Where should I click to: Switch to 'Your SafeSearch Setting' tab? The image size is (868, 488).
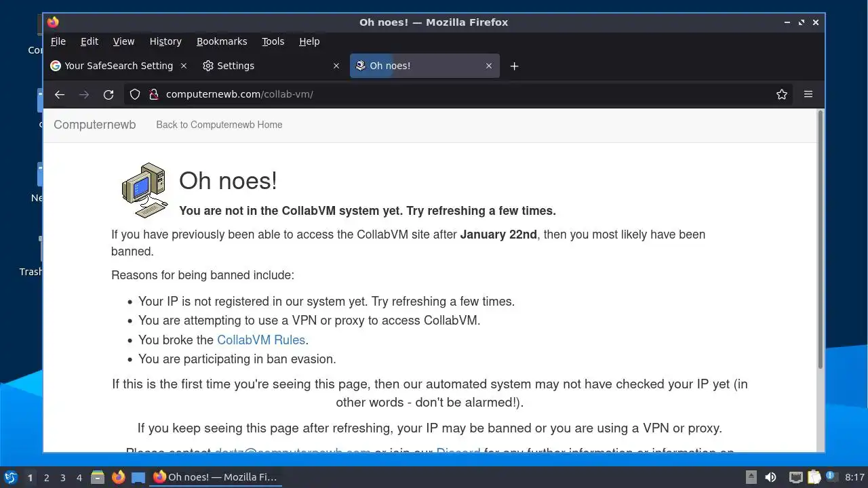click(119, 66)
